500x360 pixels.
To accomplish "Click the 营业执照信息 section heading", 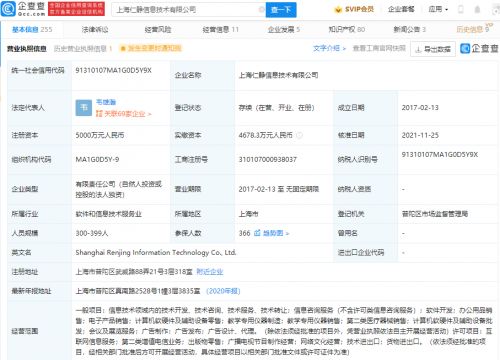I will pos(26,49).
